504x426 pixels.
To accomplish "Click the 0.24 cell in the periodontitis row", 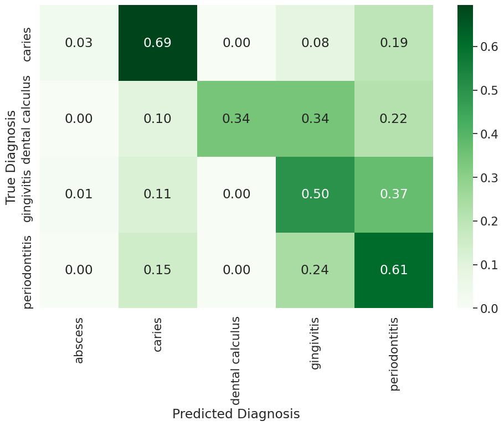I will point(315,270).
